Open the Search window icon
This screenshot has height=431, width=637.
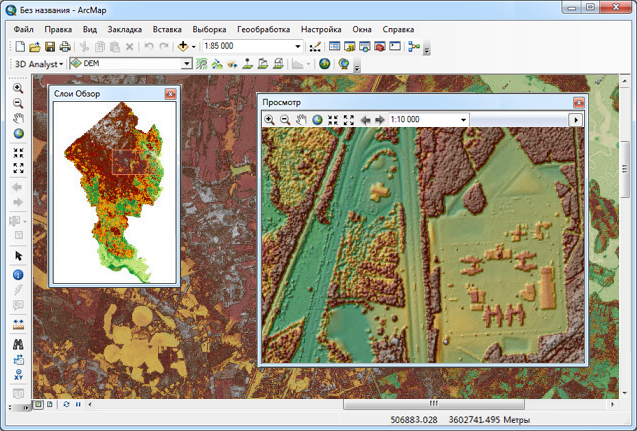pos(365,46)
